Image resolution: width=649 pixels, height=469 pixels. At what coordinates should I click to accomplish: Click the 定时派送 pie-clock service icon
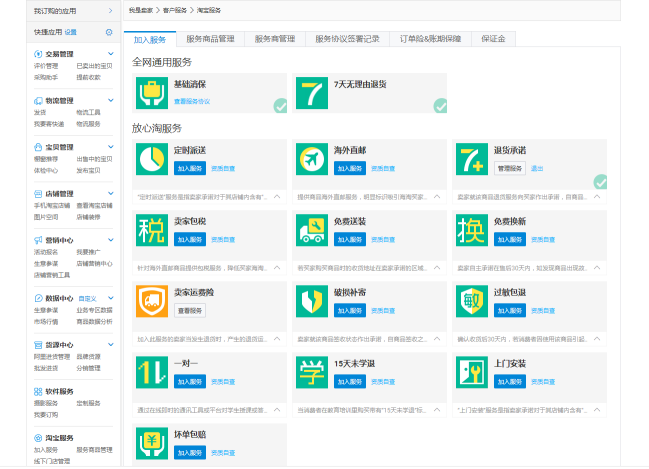(151, 160)
